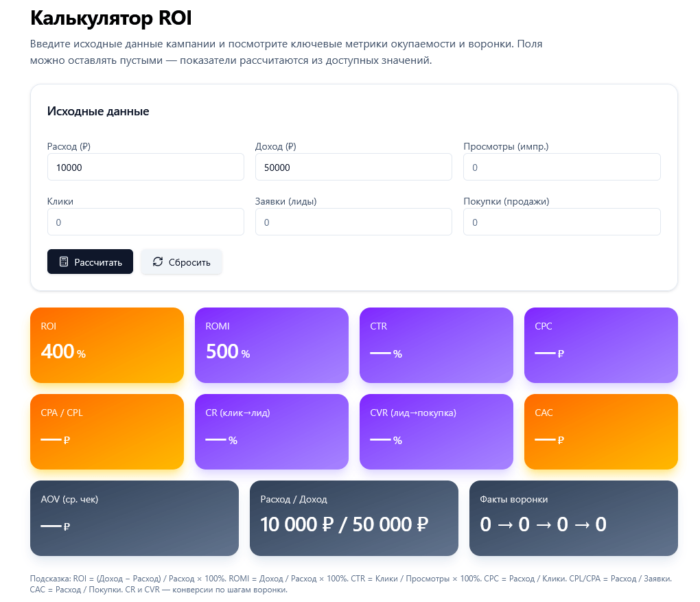This screenshot has height=602, width=700.
Task: Focus the Расход (₽) input field
Action: point(145,167)
